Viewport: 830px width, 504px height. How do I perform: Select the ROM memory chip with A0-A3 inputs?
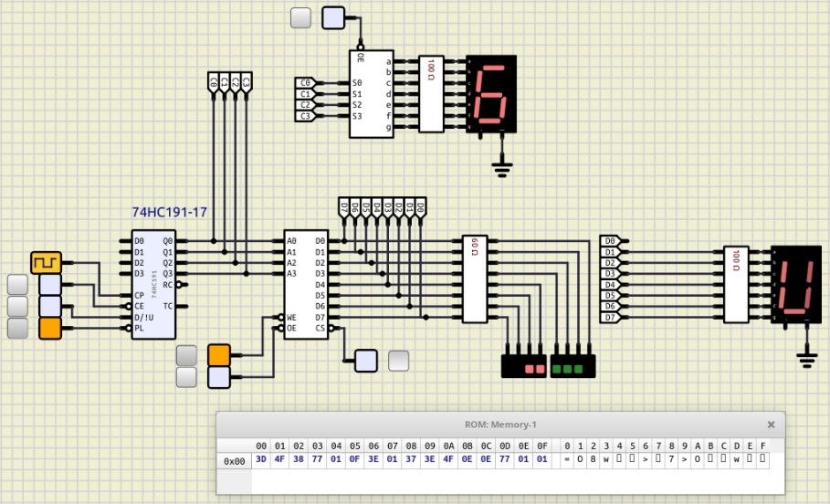(306, 284)
